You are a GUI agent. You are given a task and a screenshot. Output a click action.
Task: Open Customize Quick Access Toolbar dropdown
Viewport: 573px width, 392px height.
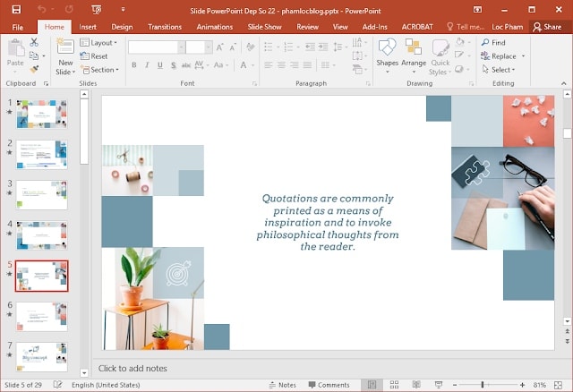point(124,10)
